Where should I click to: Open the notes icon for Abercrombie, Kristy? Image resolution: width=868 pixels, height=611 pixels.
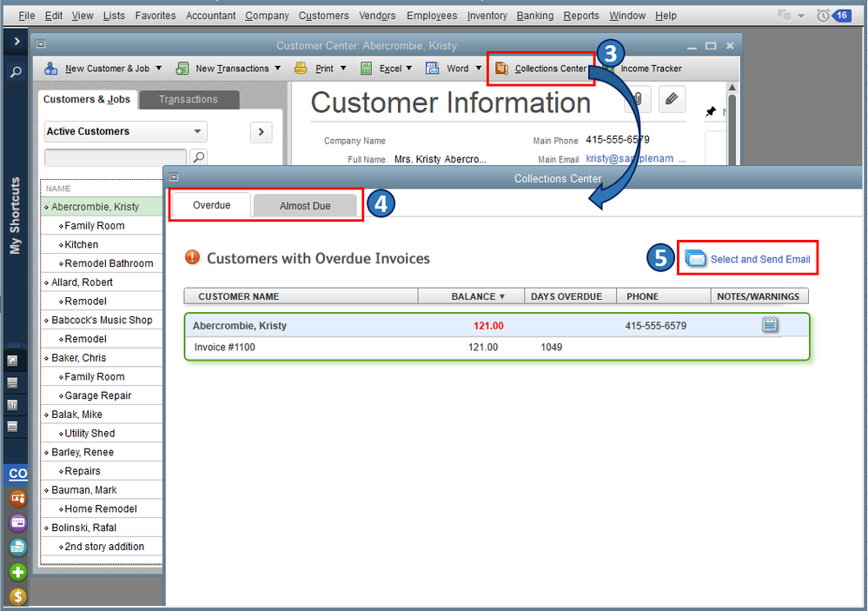(770, 324)
